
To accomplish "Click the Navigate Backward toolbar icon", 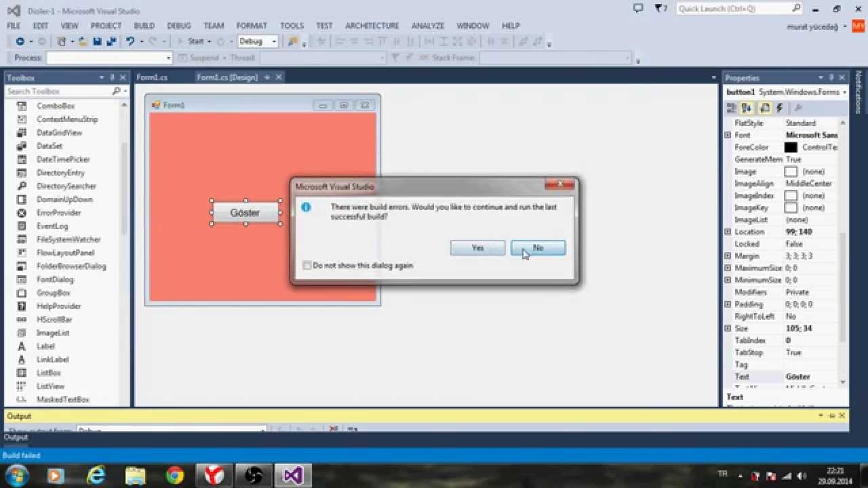I will tap(20, 41).
